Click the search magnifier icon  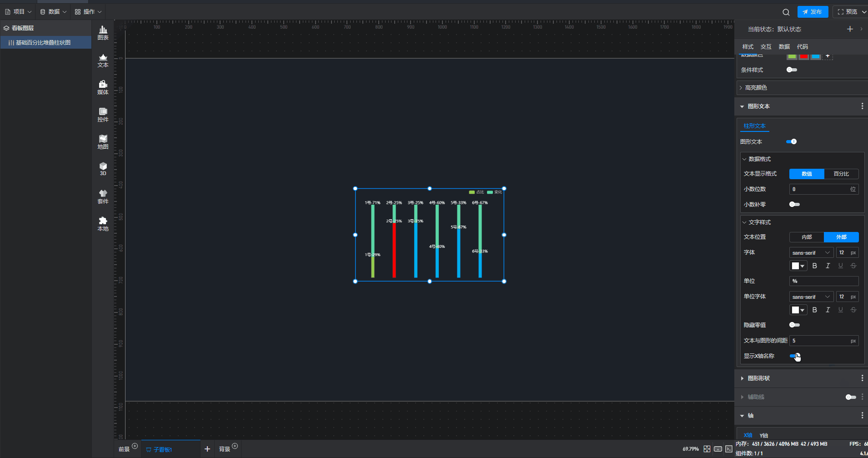(x=786, y=12)
